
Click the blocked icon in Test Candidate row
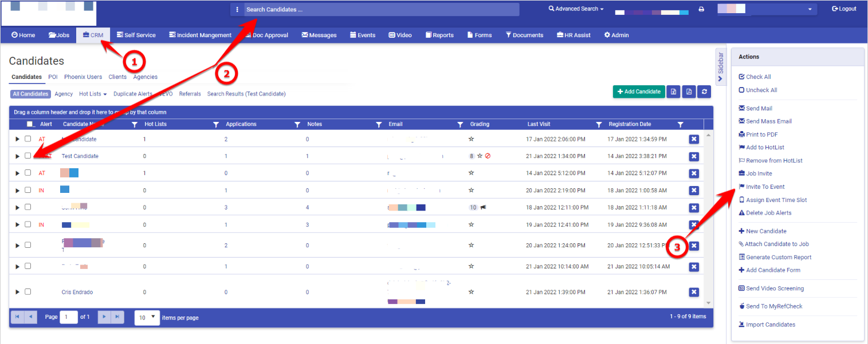point(488,156)
